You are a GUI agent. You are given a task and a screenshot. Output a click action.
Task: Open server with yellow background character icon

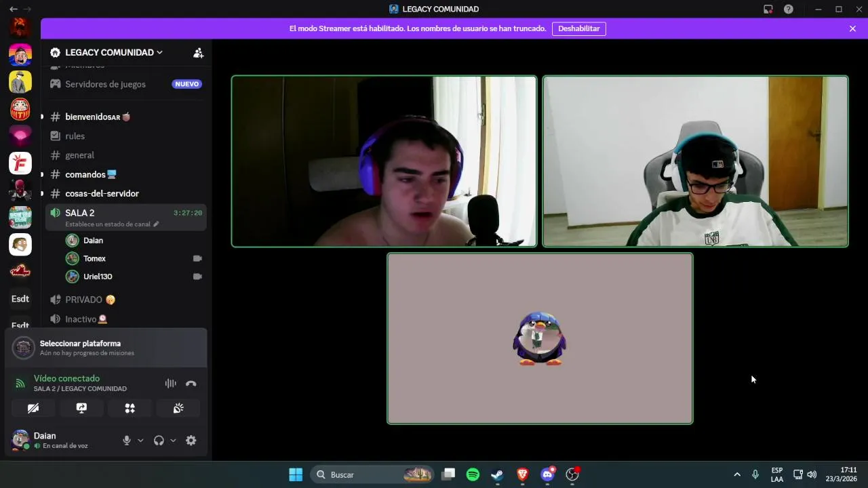pos(20,82)
